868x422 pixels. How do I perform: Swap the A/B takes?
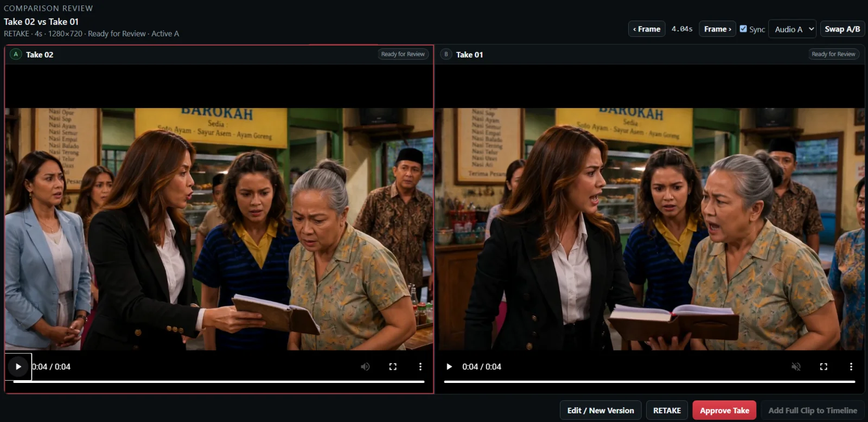(x=843, y=29)
